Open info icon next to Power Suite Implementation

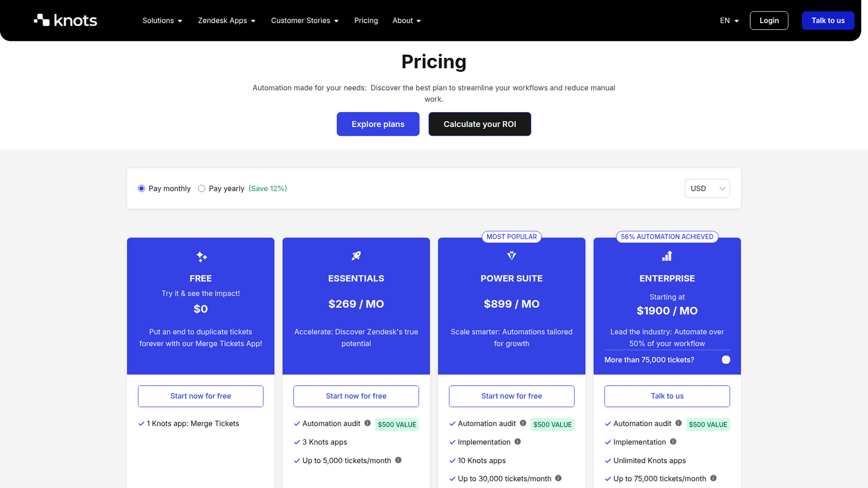518,442
